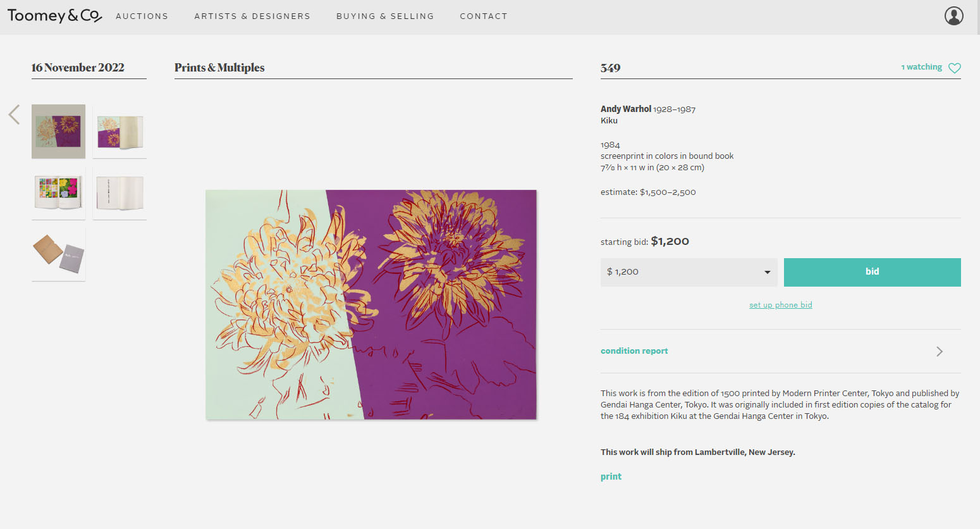Screen dimensions: 980x529
Task: Open the Artists & Designers menu
Action: coord(252,16)
